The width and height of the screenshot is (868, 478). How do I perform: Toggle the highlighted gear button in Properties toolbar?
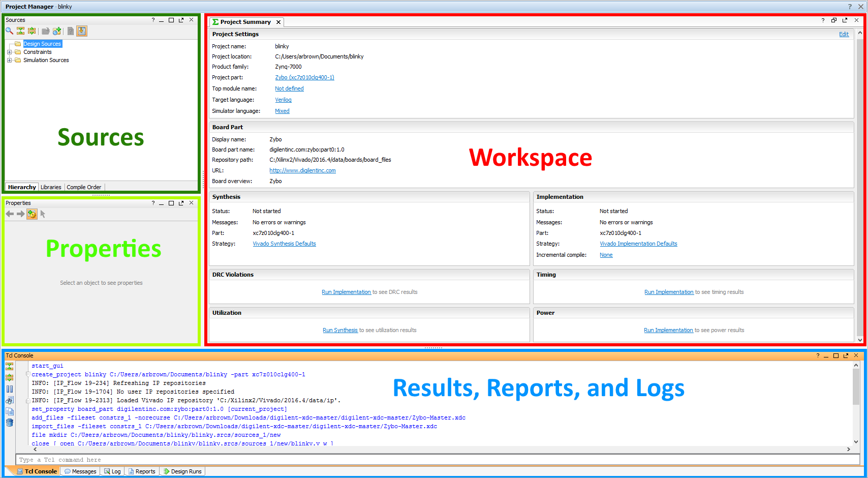[32, 214]
